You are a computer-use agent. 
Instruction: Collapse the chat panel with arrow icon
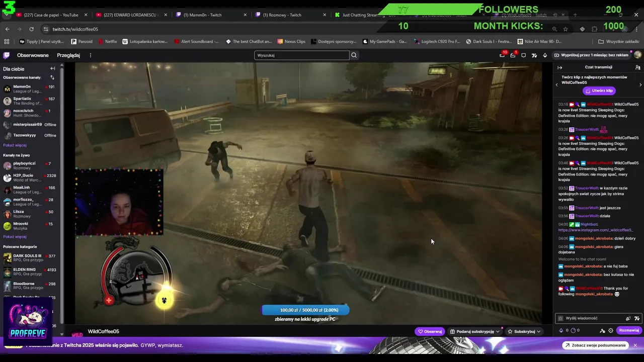pyautogui.click(x=559, y=67)
